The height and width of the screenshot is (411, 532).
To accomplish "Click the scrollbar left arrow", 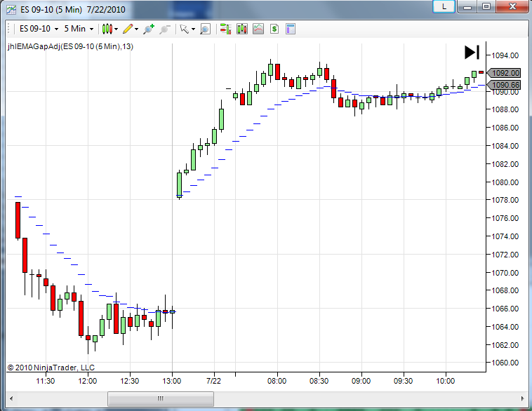I will [11, 398].
